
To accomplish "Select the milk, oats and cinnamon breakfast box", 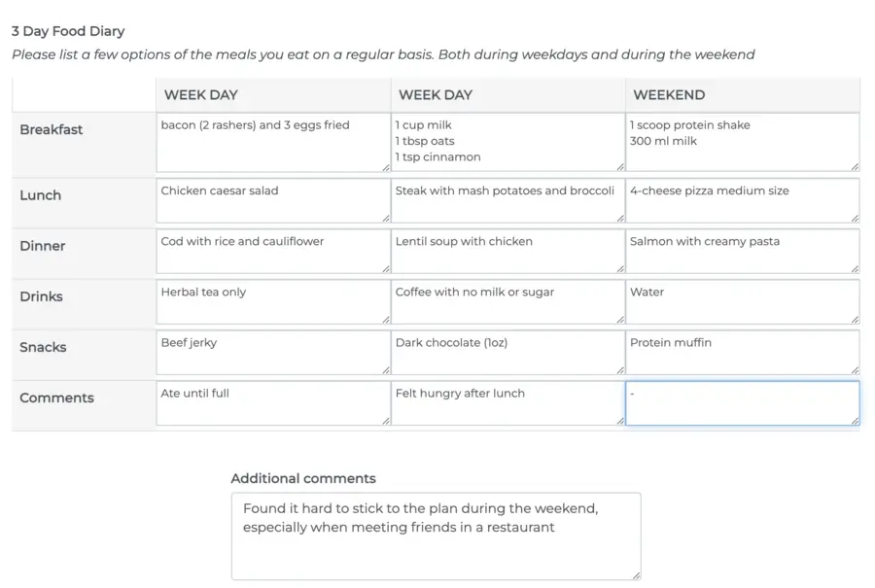I will click(x=507, y=143).
